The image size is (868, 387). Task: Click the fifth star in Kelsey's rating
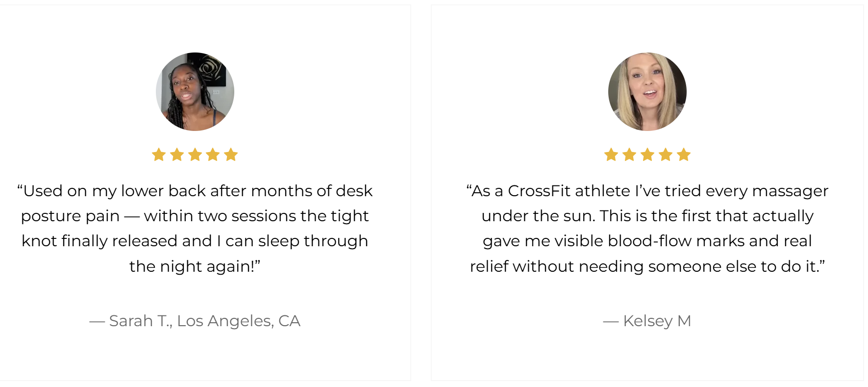(x=684, y=155)
